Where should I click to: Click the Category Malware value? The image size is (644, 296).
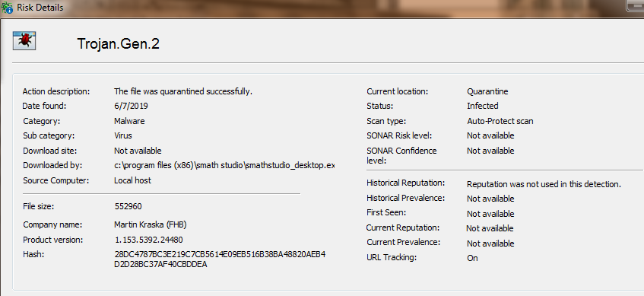point(129,121)
